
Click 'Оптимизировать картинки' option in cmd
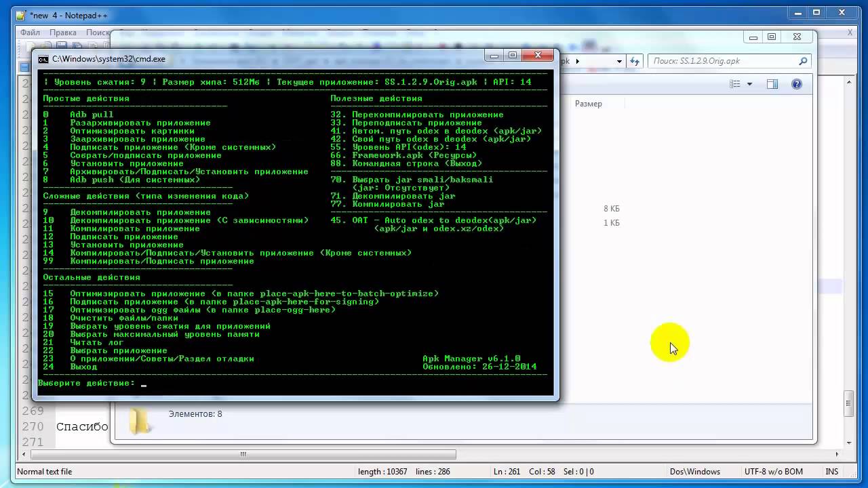click(x=132, y=131)
